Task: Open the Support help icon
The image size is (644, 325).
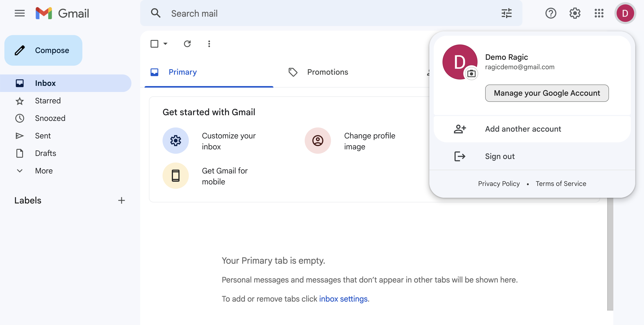Action: click(x=551, y=13)
